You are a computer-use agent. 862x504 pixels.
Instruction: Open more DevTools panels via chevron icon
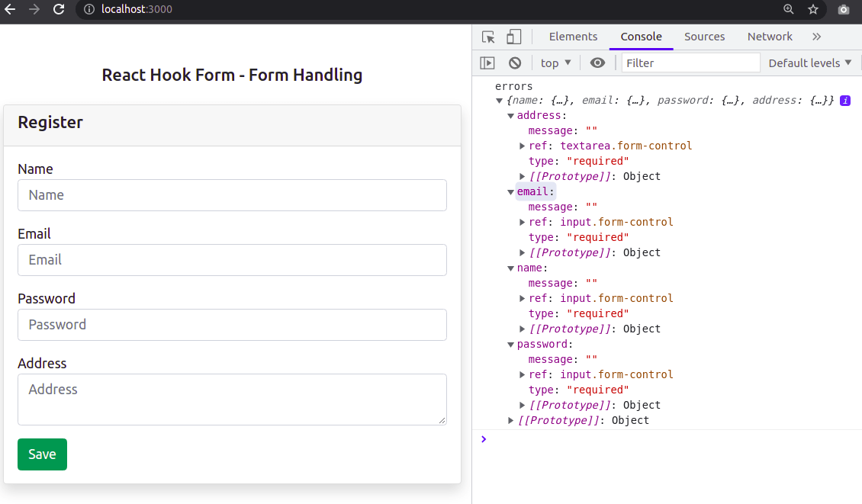(816, 36)
